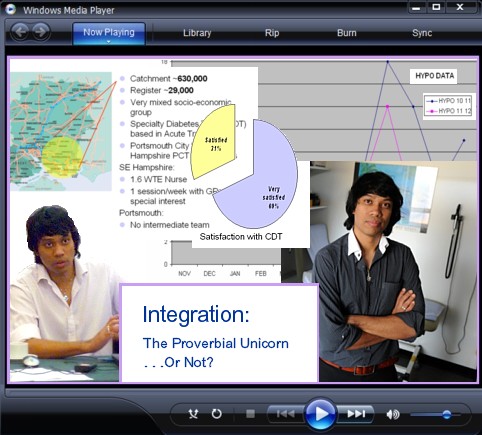Click the 'The Proverbial Unicorn' subtitle text
Viewport: 482px width, 435px height.
click(x=216, y=343)
